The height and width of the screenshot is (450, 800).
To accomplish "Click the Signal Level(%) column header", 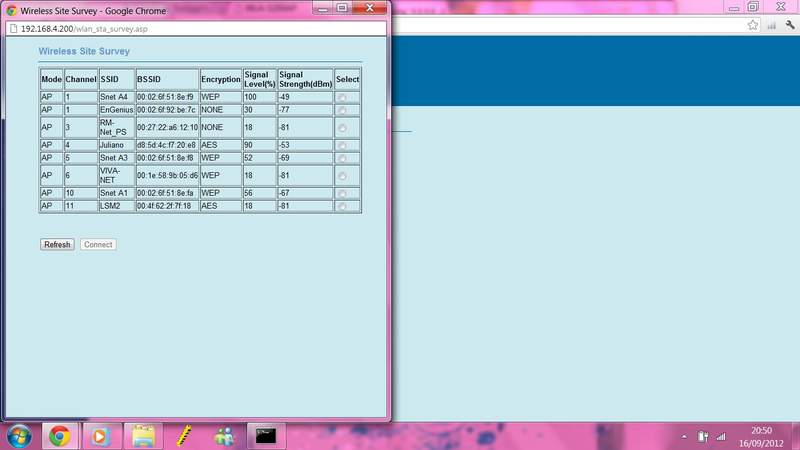I will (x=260, y=79).
